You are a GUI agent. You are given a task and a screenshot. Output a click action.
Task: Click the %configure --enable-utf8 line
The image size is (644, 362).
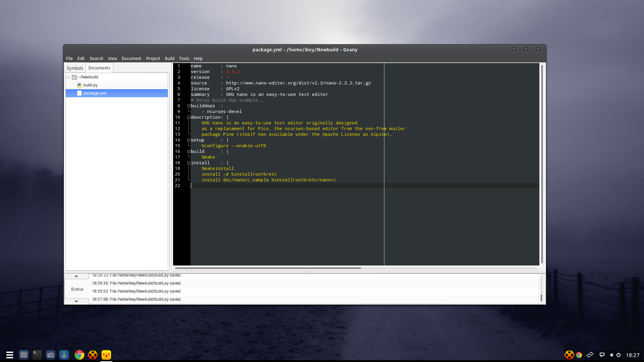point(234,146)
